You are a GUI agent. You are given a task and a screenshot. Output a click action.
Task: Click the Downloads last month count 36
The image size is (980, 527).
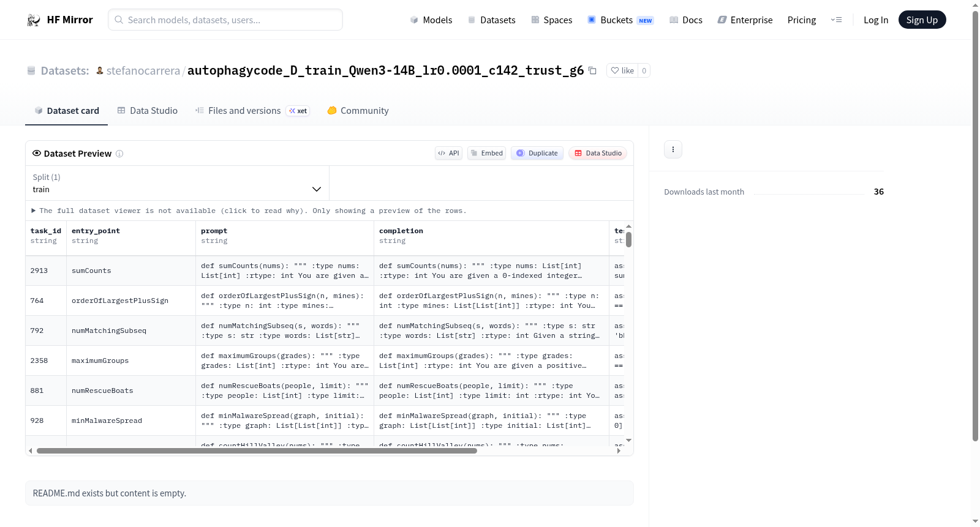pos(878,192)
